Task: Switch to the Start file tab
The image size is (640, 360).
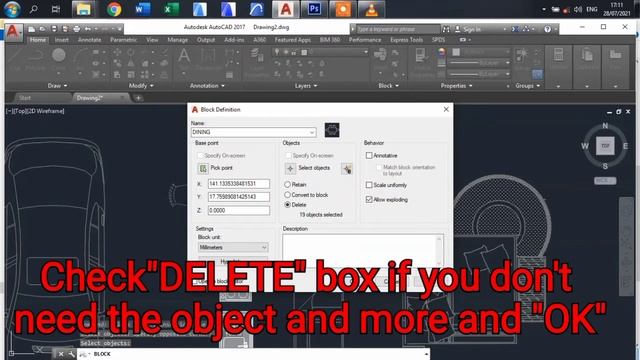Action: 25,98
